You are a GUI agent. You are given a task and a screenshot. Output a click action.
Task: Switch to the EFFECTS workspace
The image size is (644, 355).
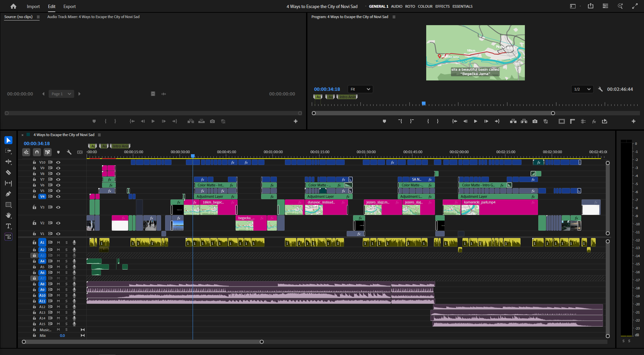coord(442,6)
